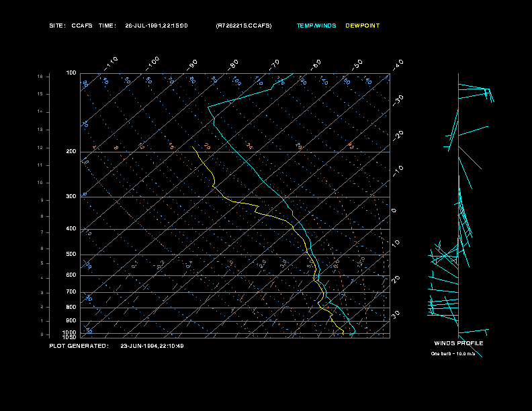Image resolution: width=532 pixels, height=411 pixels.
Task: Click the yellow DEWPOINT legend label
Action: tap(362, 26)
